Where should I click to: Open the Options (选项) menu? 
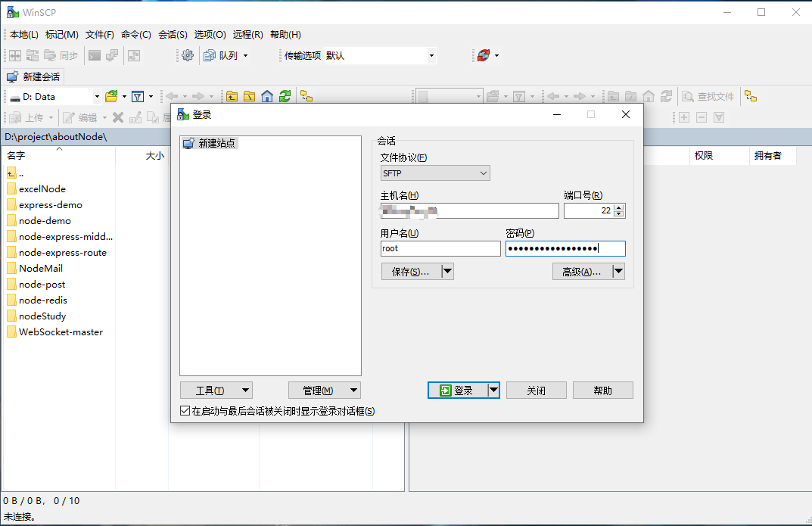[210, 35]
